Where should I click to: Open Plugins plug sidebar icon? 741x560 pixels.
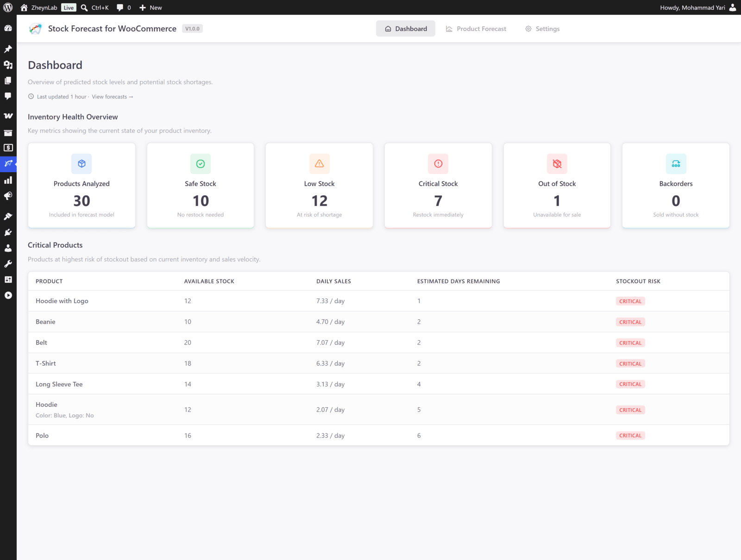[8, 232]
